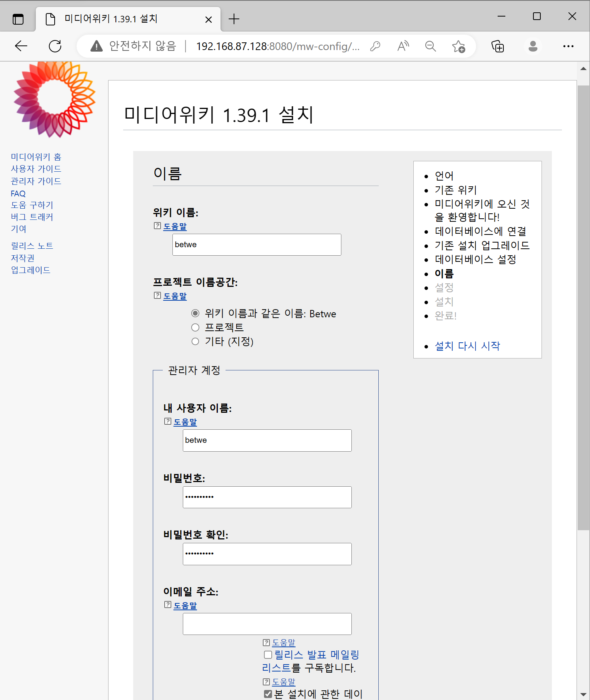
Task: Click the scrollbar up arrow
Action: (583, 69)
